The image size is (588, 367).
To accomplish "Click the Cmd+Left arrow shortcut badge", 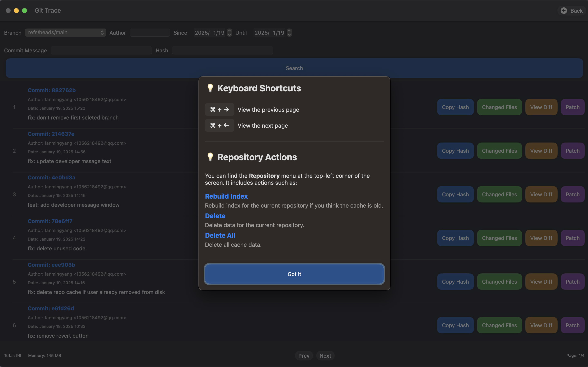I will pos(219,125).
